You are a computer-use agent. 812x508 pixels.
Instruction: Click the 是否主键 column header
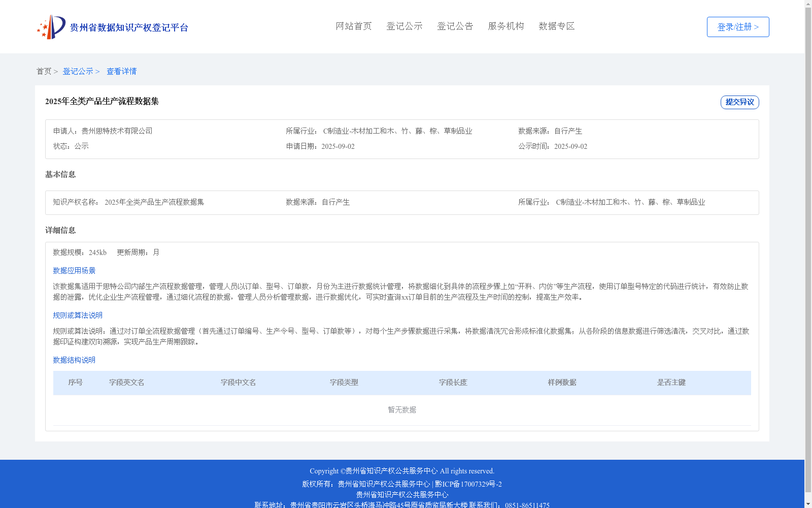pos(671,383)
